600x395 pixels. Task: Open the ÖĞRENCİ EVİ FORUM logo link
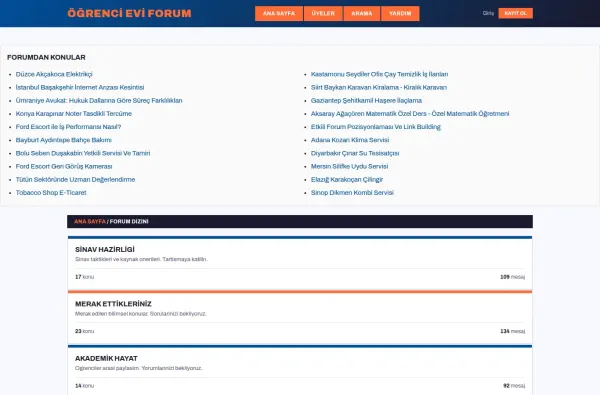click(x=129, y=13)
